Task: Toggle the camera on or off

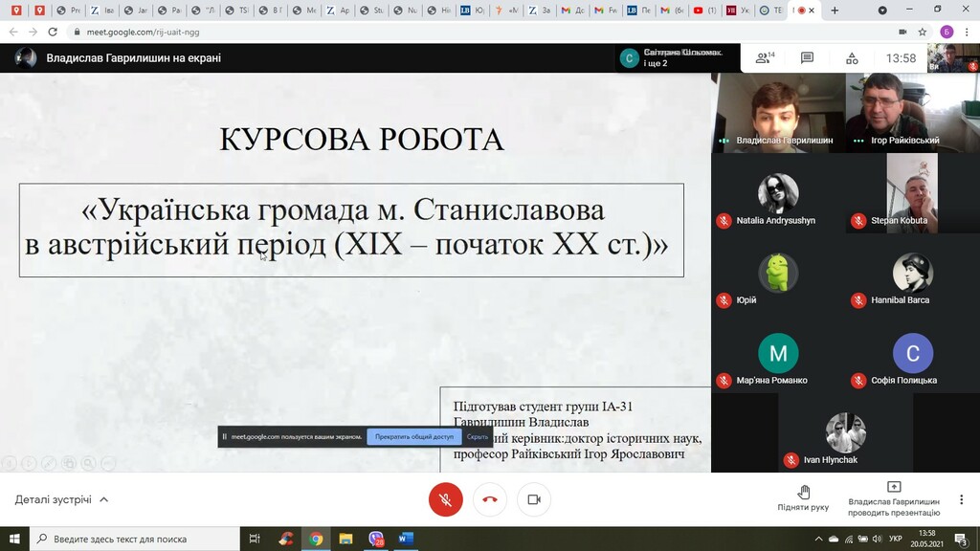Action: [534, 499]
